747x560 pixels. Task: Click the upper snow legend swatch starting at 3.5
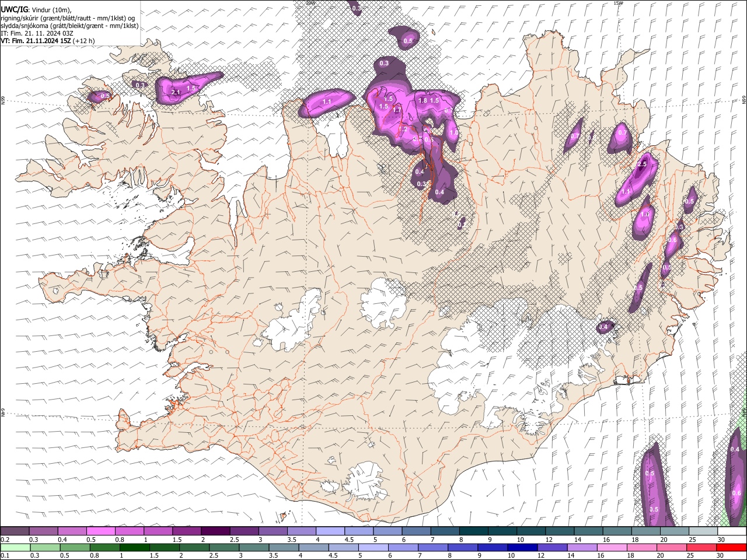coord(302,531)
